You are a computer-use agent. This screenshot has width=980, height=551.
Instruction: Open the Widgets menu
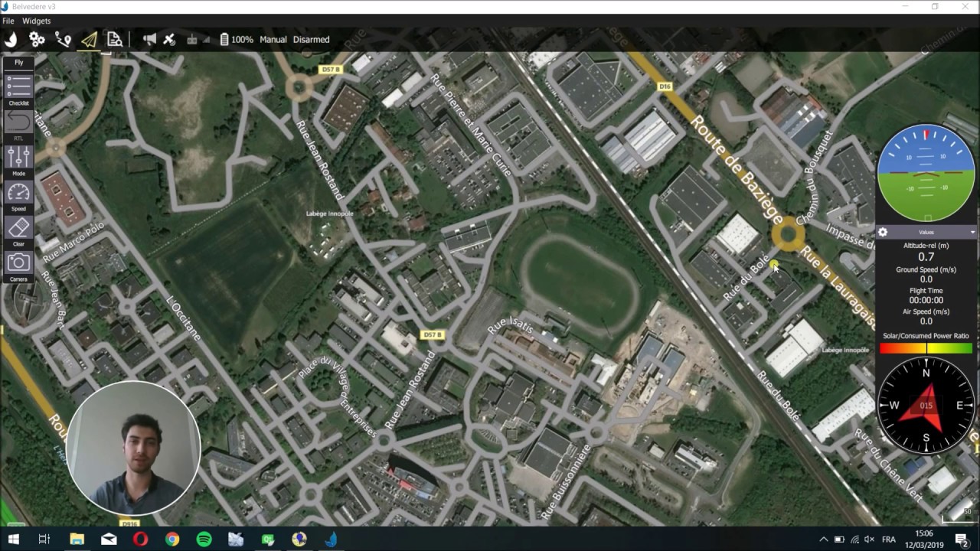pos(36,21)
